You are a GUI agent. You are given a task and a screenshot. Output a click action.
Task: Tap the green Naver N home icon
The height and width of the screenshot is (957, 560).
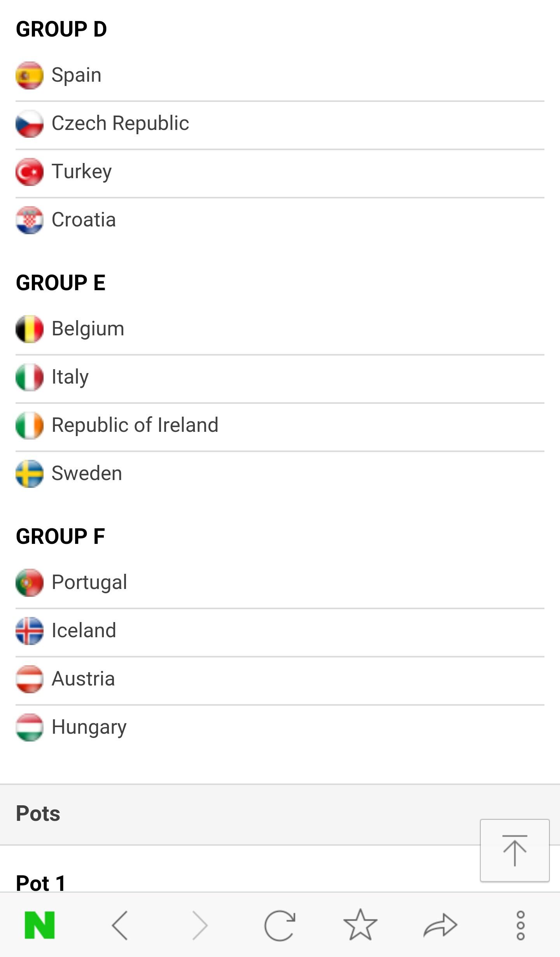(x=40, y=925)
